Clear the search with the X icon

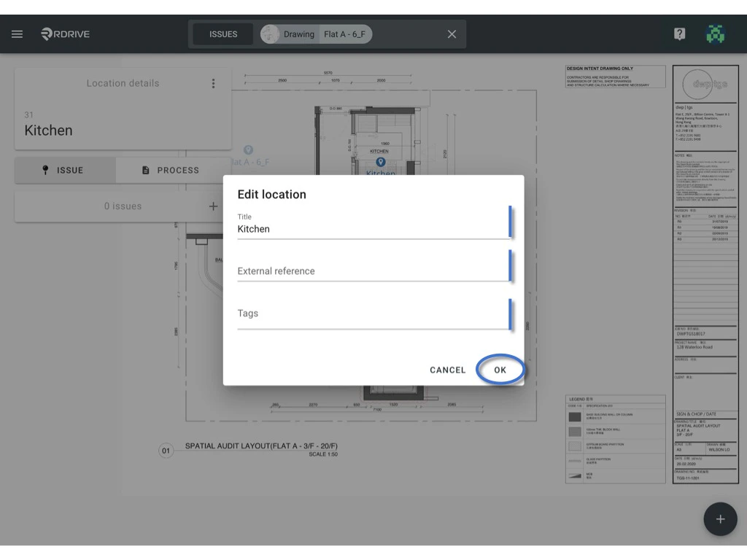pos(451,34)
